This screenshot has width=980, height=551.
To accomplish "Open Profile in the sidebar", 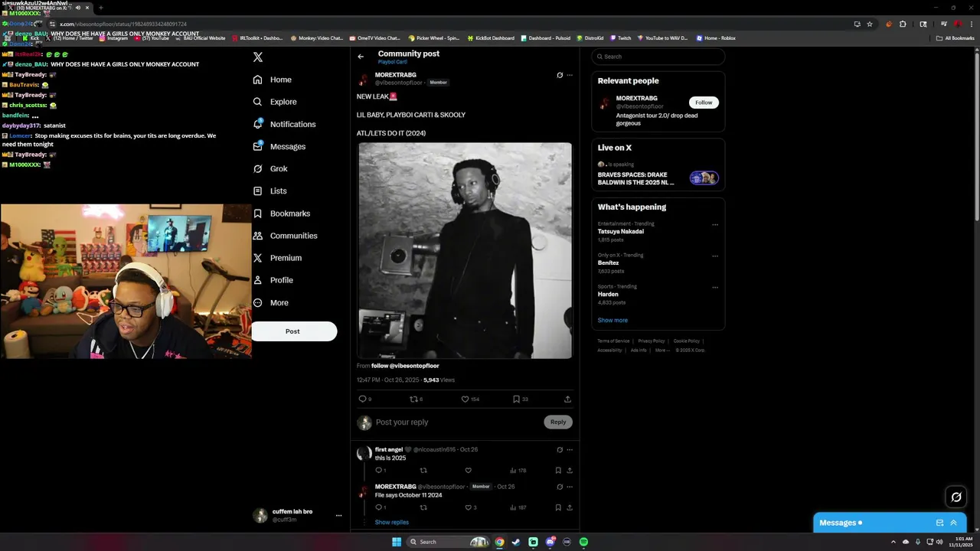I will (x=273, y=280).
